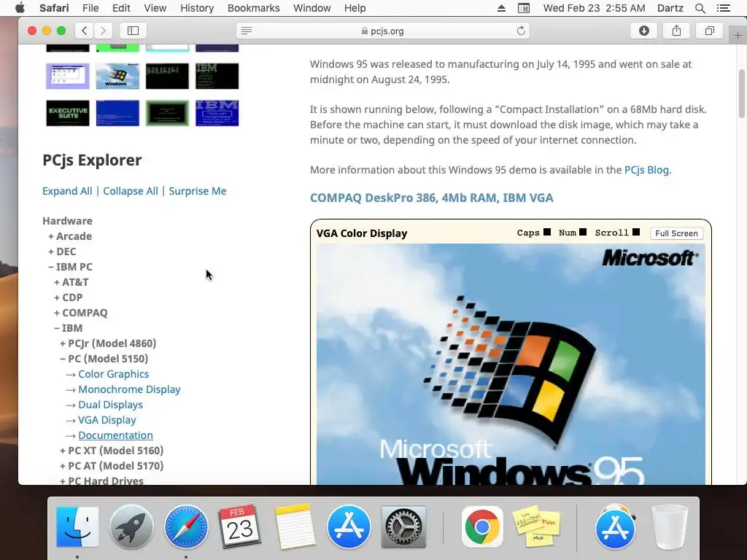The image size is (747, 560).
Task: Open Stickies app in the Dock
Action: pyautogui.click(x=536, y=526)
